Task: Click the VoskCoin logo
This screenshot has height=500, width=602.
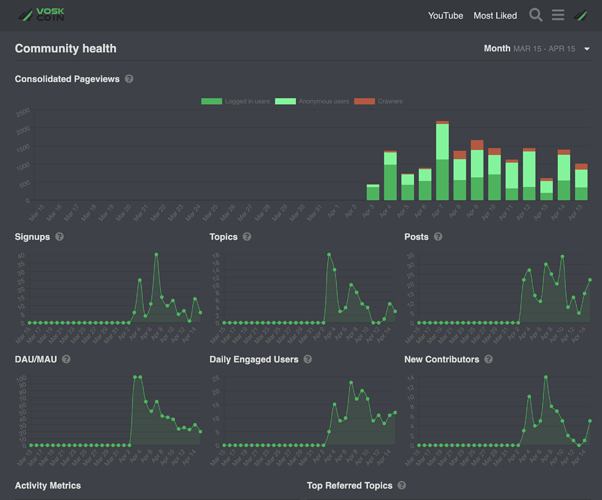Action: tap(41, 15)
